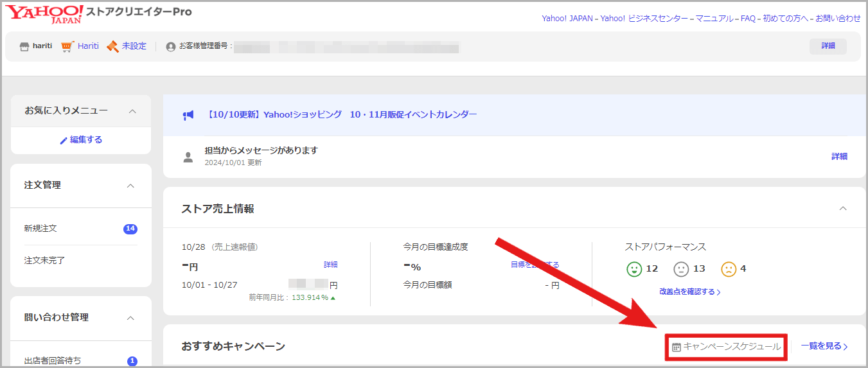868x368 pixels.
Task: Click the green smiley face icon
Action: point(635,269)
